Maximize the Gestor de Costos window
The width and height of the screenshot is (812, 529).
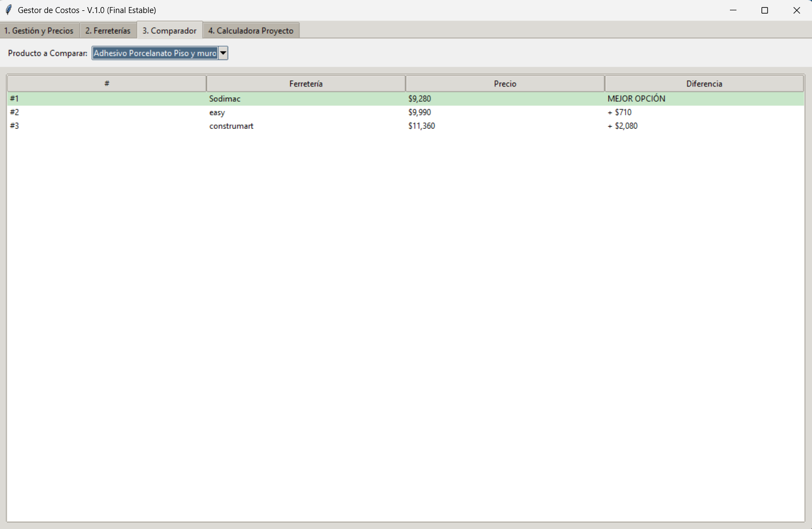(765, 10)
